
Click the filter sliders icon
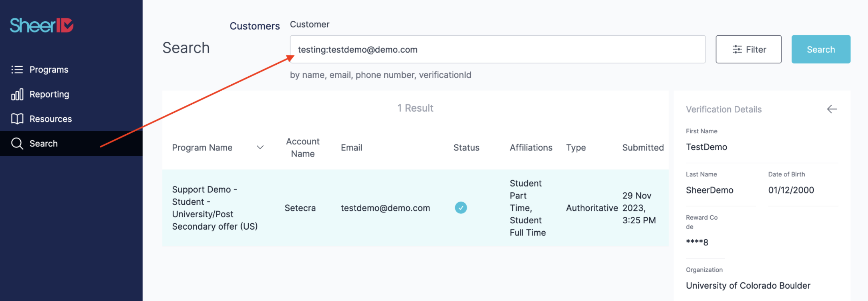click(x=737, y=49)
